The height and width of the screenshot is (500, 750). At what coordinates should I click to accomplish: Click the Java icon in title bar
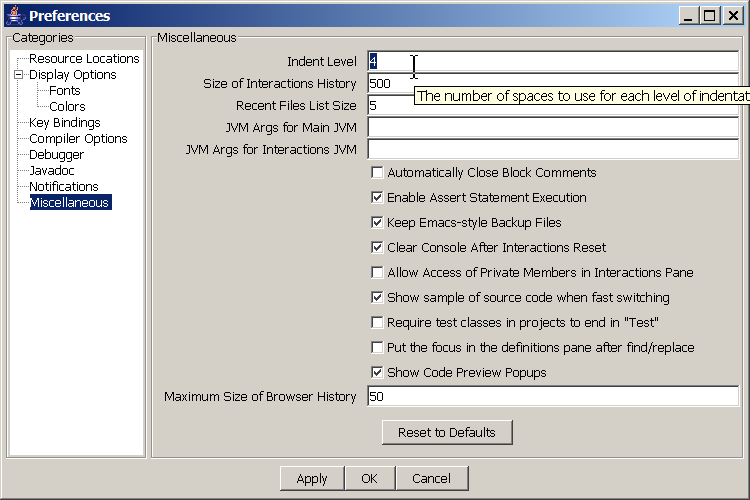click(x=15, y=15)
